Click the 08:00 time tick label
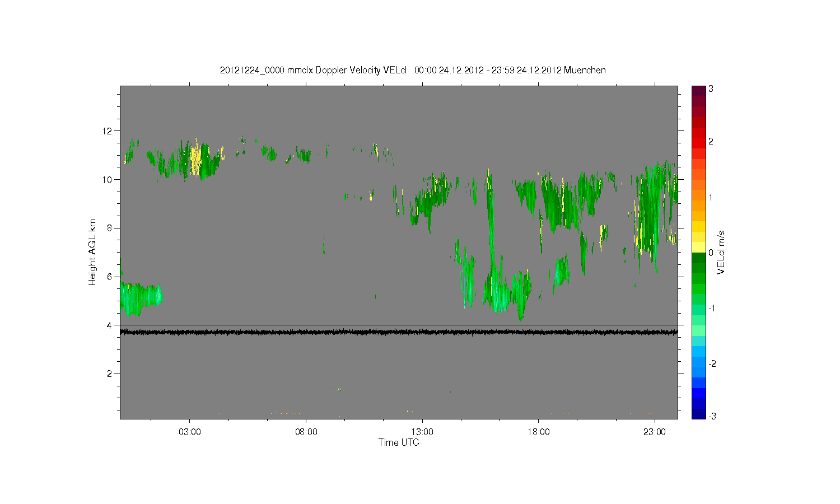This screenshot has height=504, width=840. [x=306, y=432]
